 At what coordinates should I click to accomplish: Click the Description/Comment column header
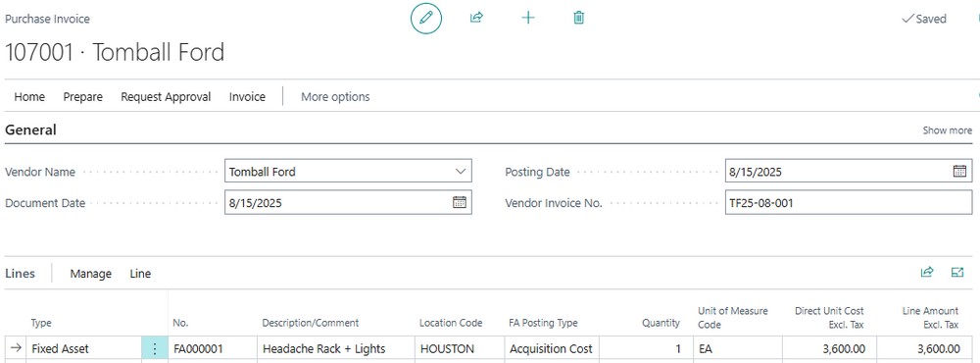(311, 323)
